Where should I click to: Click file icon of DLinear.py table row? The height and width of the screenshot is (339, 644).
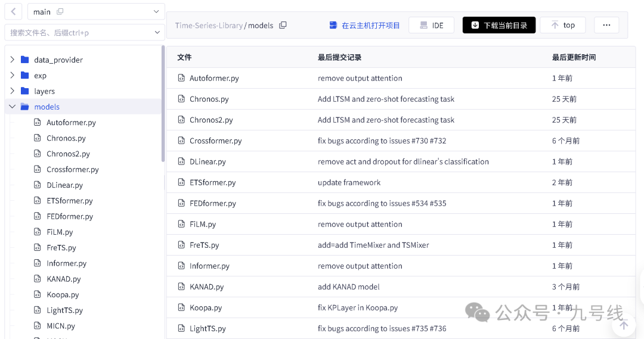click(x=181, y=161)
